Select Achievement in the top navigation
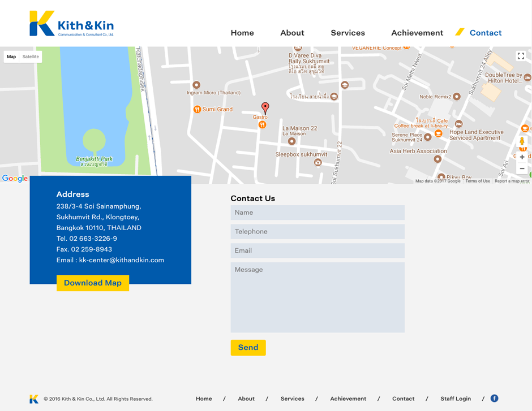 (417, 33)
